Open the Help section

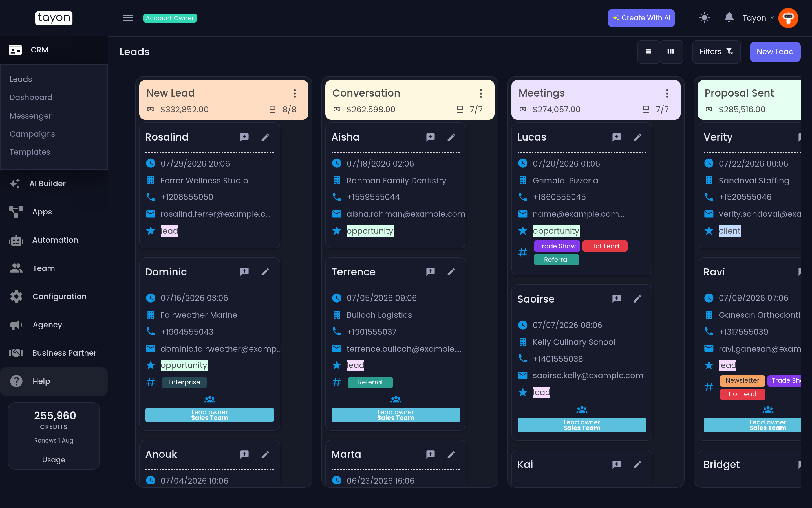click(54, 381)
